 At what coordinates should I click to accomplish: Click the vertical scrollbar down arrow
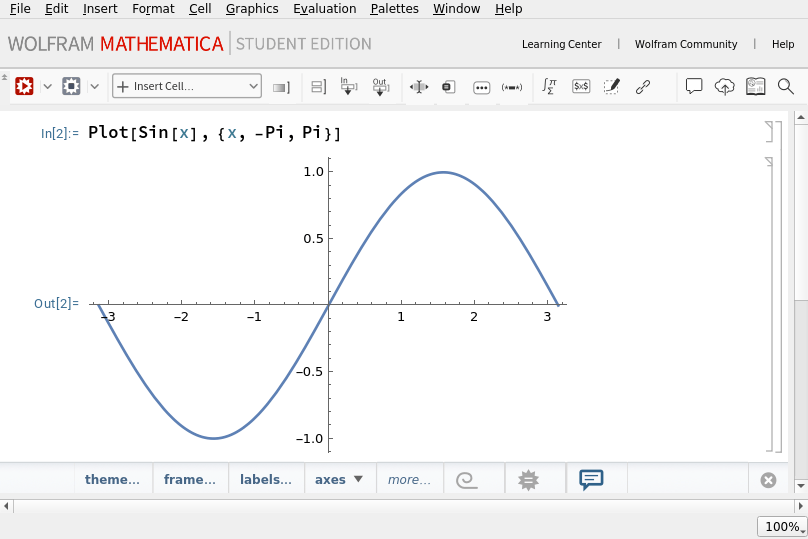801,485
